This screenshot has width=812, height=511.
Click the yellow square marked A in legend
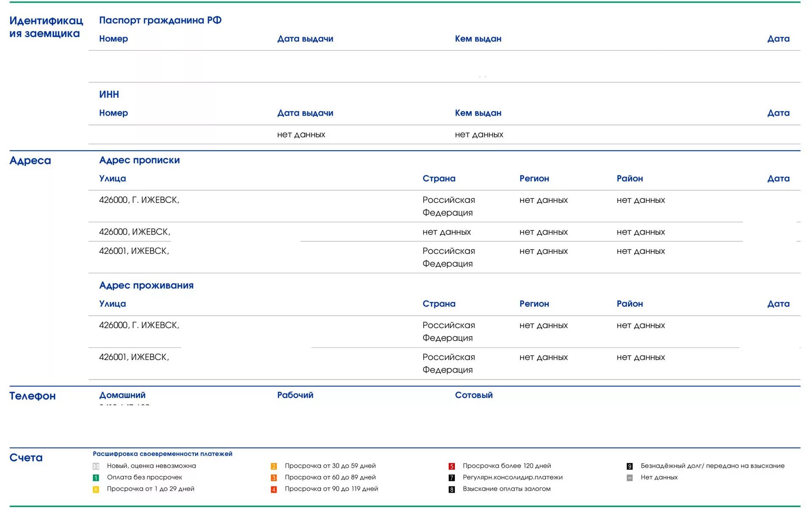pos(96,489)
